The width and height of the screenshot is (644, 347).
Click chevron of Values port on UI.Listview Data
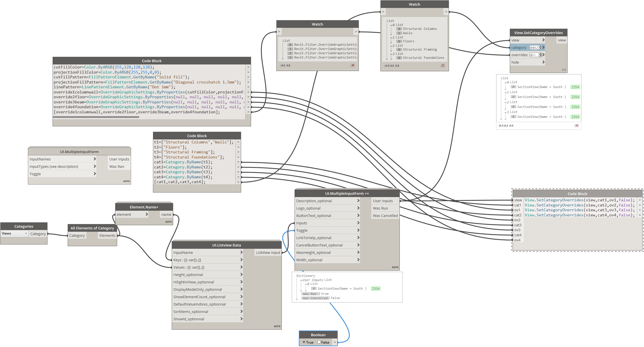tap(241, 267)
